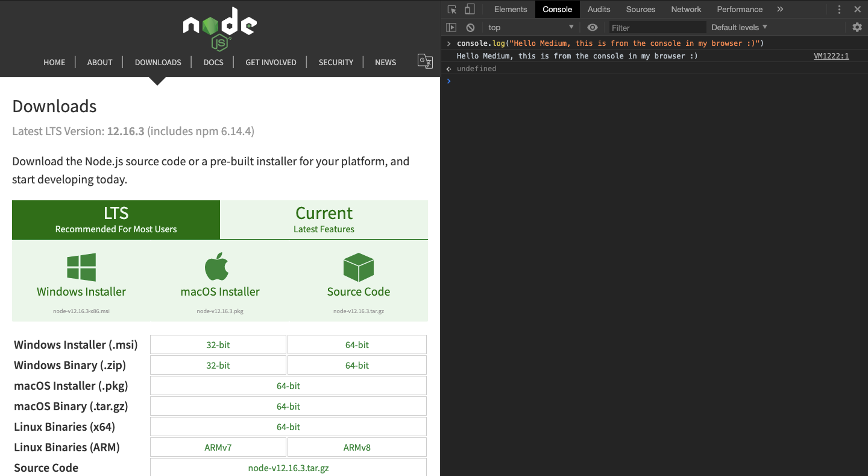The width and height of the screenshot is (868, 476).
Task: Select the LTS release tab
Action: point(116,220)
